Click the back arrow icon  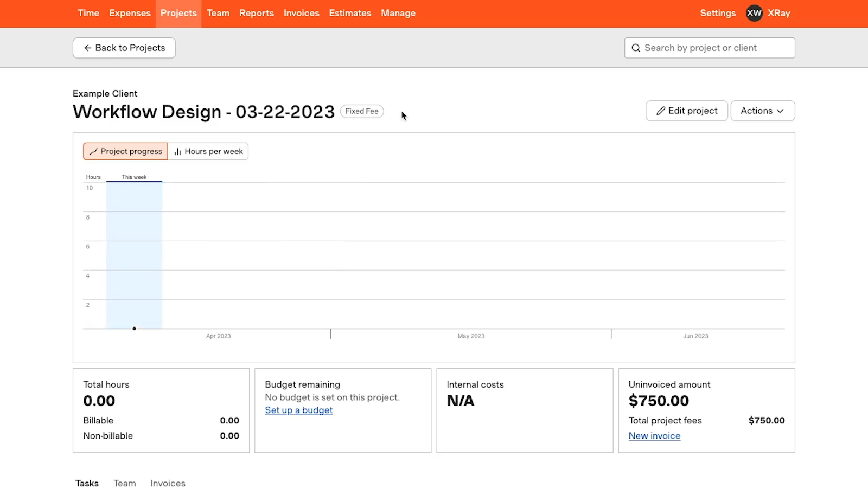(x=87, y=48)
